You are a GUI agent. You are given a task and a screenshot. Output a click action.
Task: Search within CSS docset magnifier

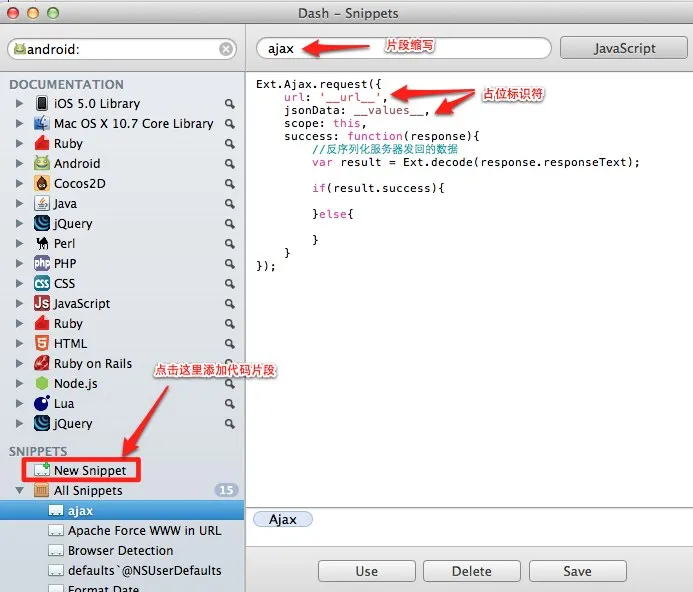229,283
